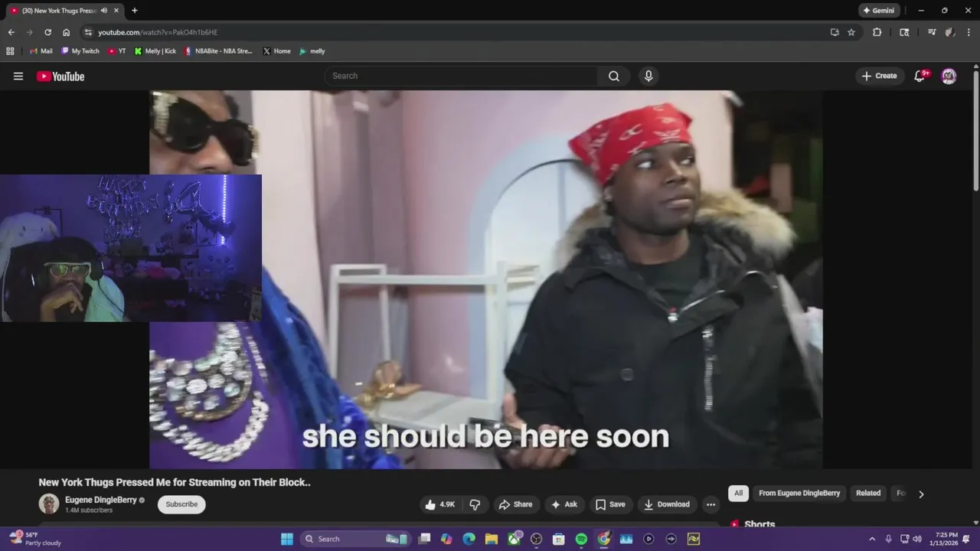Click the address bar URL
980x551 pixels.
158,32
